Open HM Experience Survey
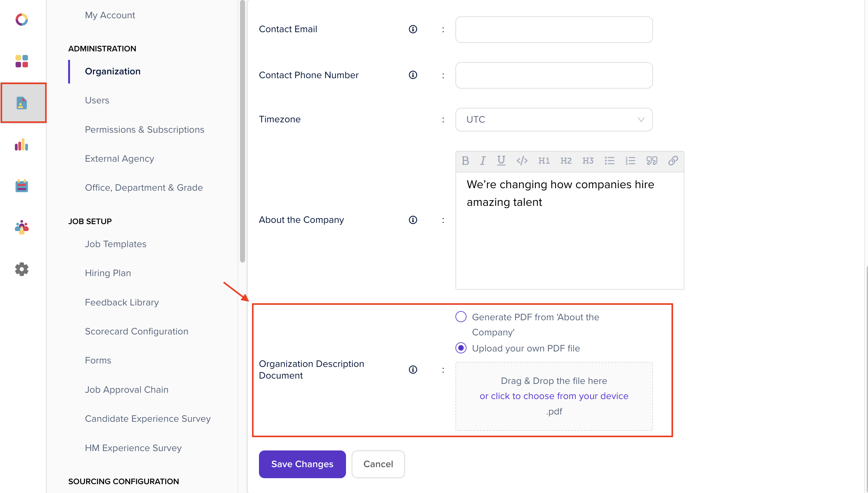Image resolution: width=868 pixels, height=493 pixels. (133, 448)
